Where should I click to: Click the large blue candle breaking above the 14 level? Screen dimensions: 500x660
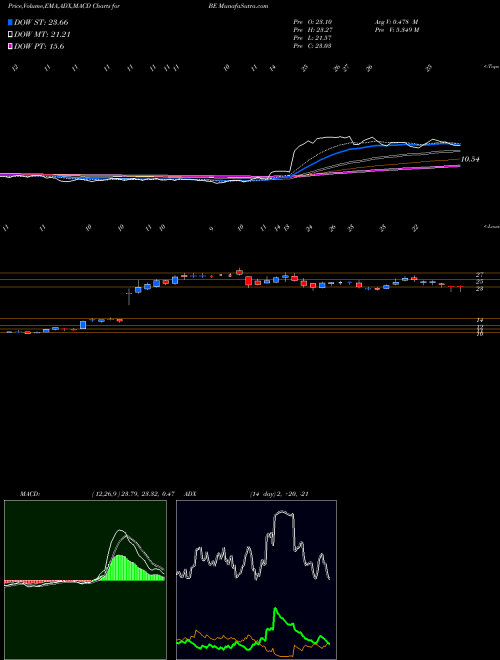pos(83,325)
